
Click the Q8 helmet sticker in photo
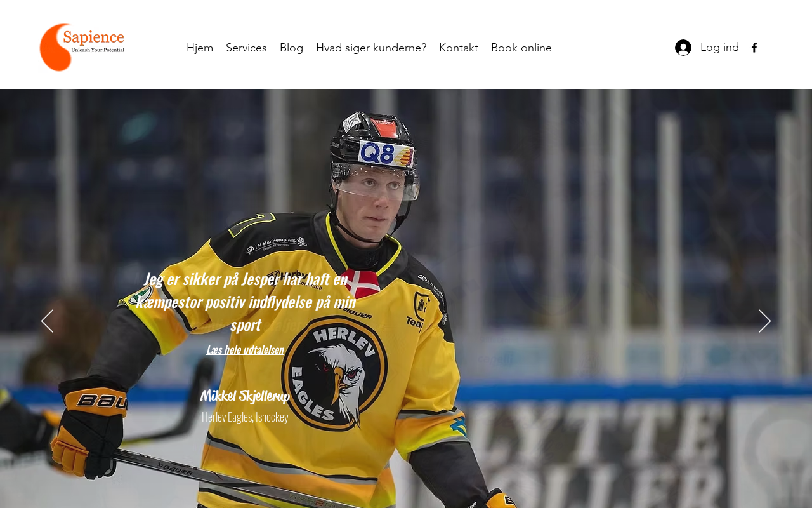[386, 154]
